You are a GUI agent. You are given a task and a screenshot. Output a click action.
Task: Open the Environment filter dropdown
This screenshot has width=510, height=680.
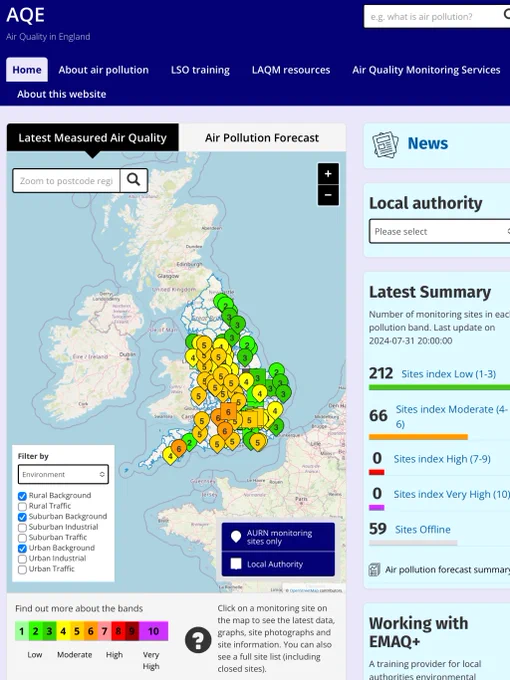pos(63,474)
